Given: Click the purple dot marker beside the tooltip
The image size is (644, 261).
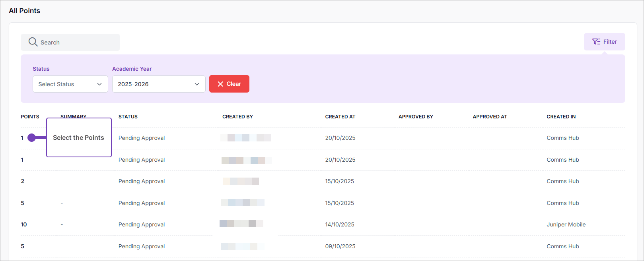Looking at the screenshot, I should click(x=32, y=138).
